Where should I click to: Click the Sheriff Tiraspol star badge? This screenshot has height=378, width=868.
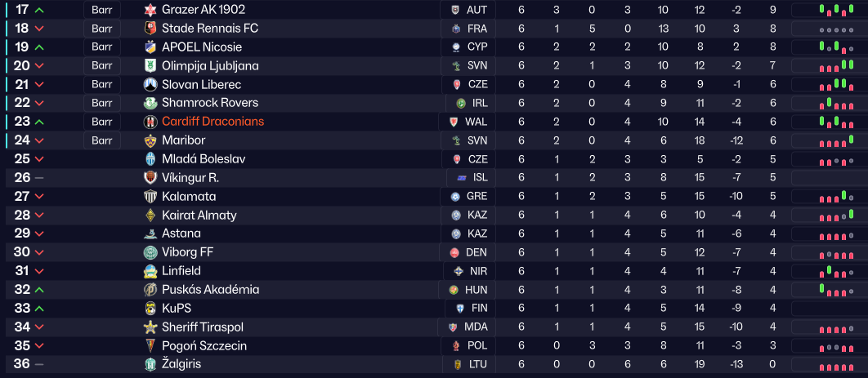(x=150, y=327)
